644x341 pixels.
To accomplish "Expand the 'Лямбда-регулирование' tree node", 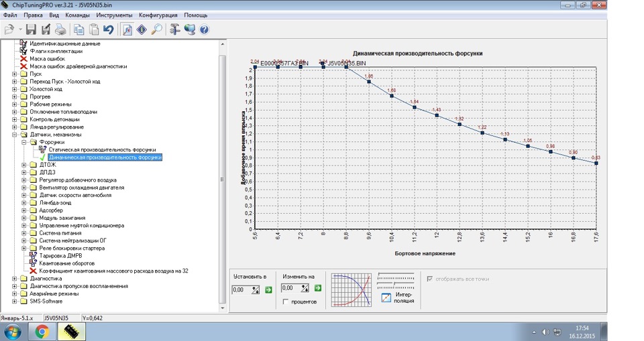I will pyautogui.click(x=15, y=127).
